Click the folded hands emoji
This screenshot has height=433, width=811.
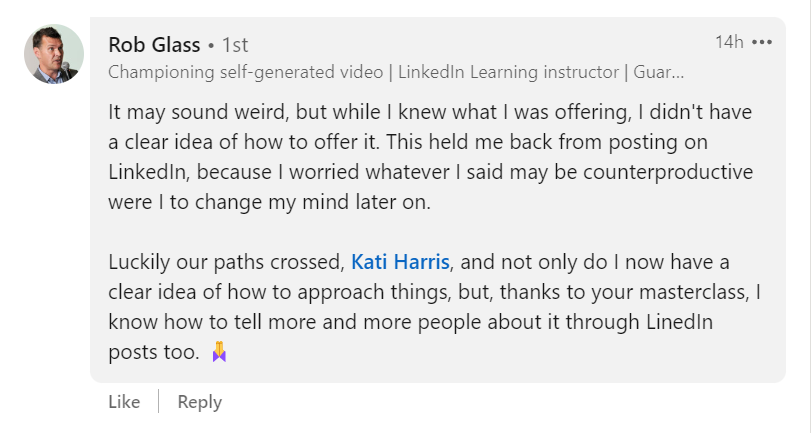[219, 353]
